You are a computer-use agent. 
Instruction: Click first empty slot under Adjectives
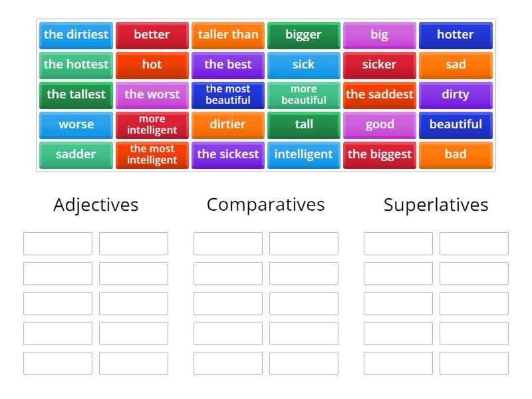click(x=58, y=243)
